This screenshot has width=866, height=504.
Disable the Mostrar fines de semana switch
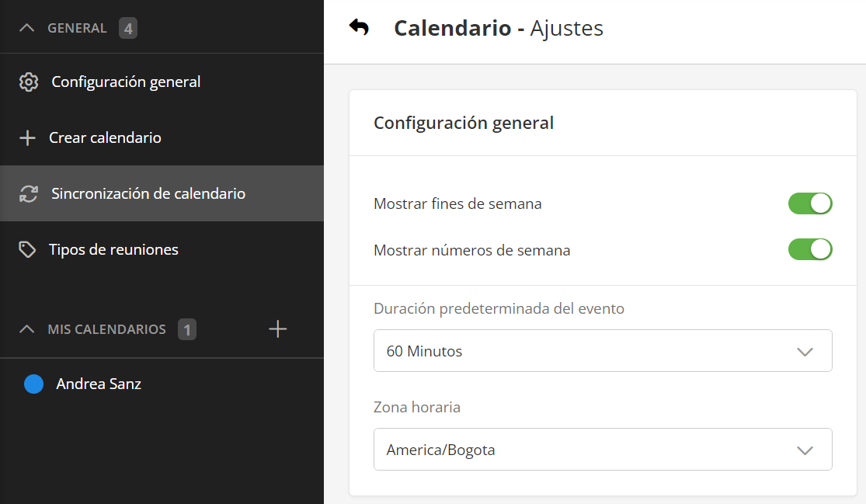pyautogui.click(x=810, y=204)
